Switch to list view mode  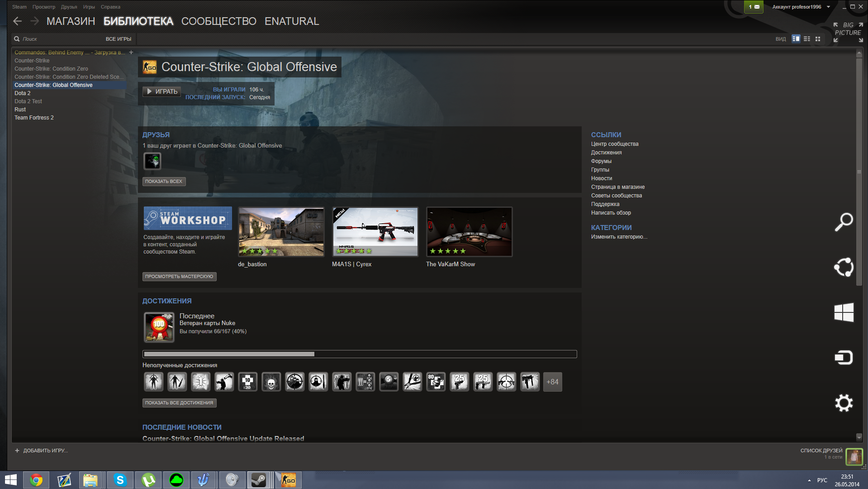pyautogui.click(x=807, y=39)
